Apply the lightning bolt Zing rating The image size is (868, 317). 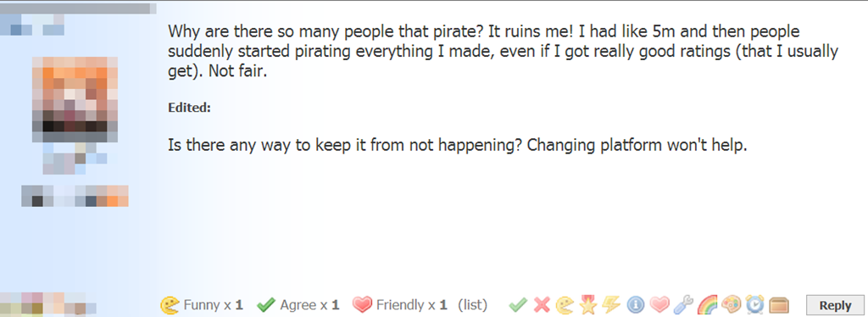[x=611, y=304]
